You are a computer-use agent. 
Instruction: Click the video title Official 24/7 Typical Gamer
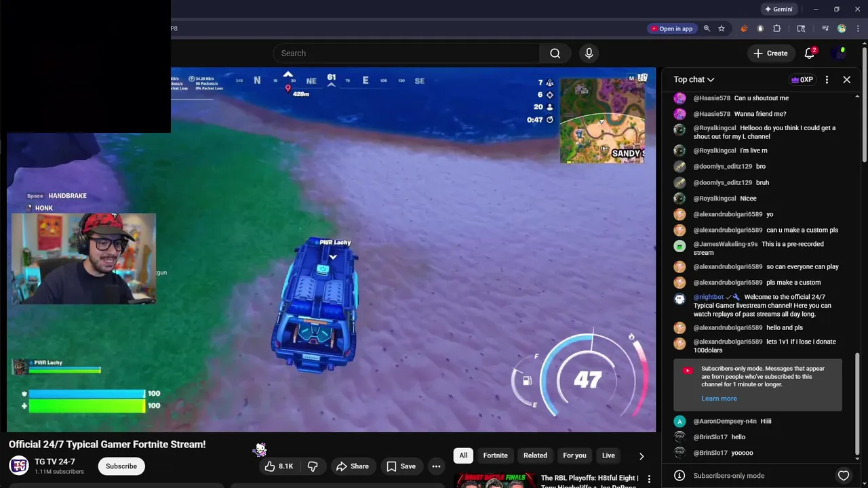click(107, 445)
